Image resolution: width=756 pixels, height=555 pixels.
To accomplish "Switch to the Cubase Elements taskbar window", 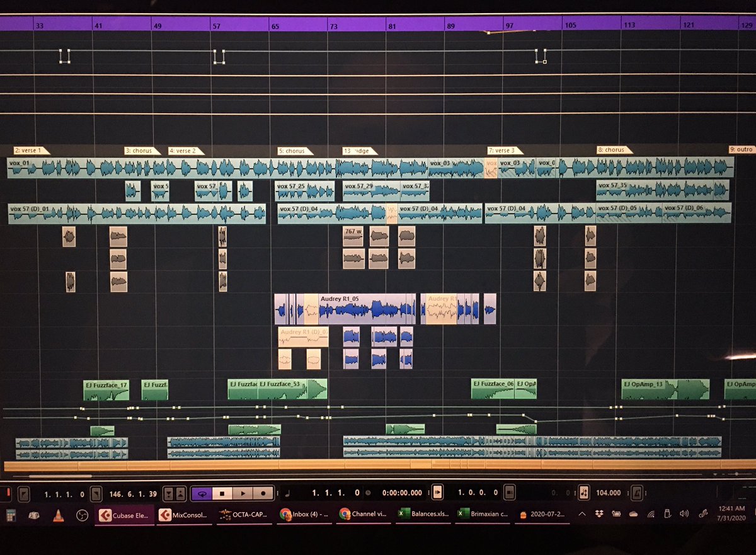I will pyautogui.click(x=124, y=515).
